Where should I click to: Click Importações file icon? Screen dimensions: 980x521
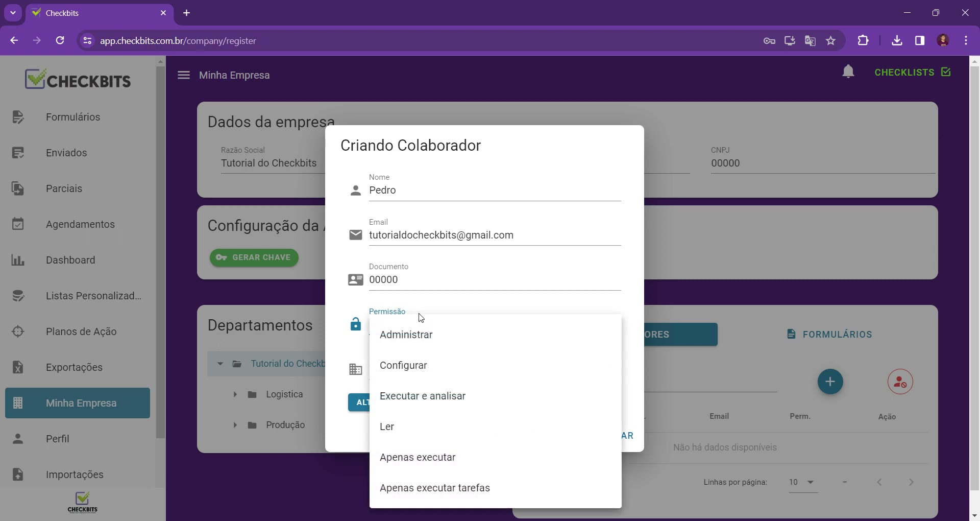click(x=18, y=475)
